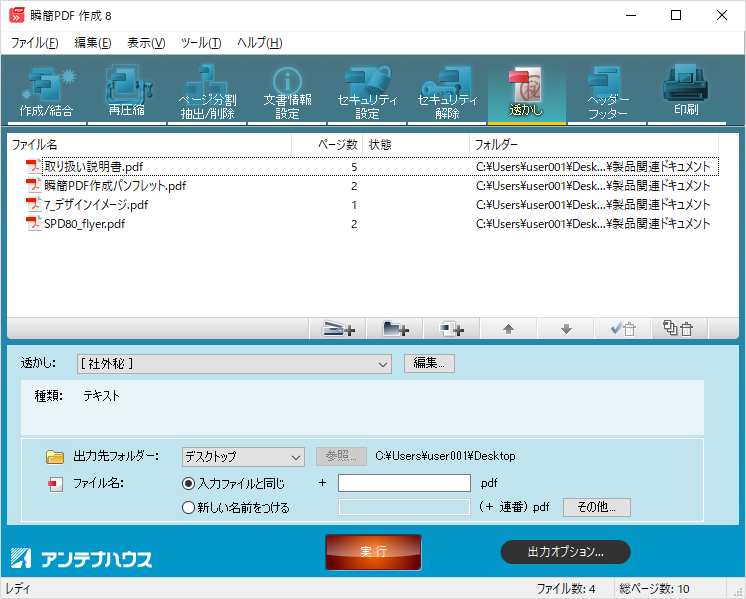Click output path C:¥Users¥user001¥Desktop text

pos(445,456)
